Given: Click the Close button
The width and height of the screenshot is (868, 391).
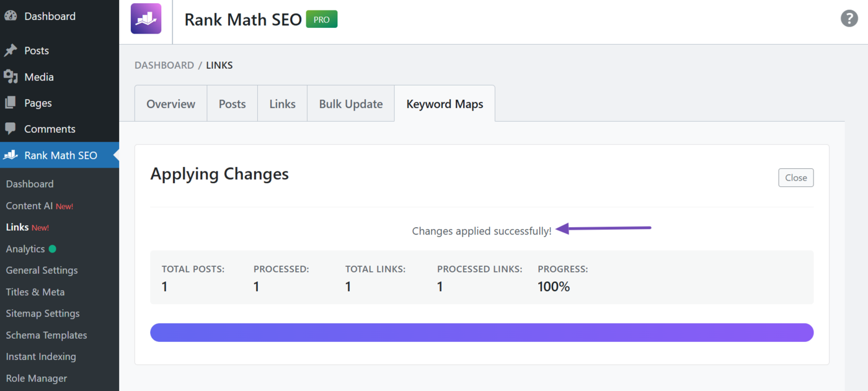Looking at the screenshot, I should click(x=795, y=178).
